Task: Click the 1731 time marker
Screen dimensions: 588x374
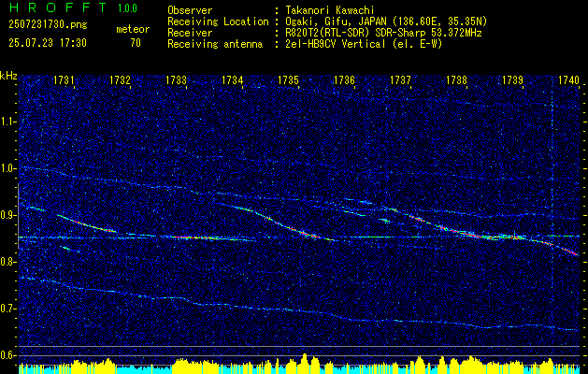Action: click(64, 79)
